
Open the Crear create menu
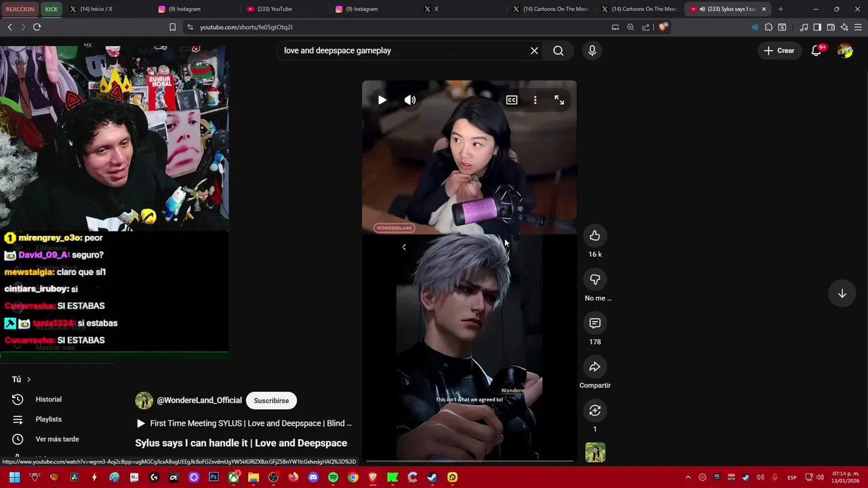[778, 51]
